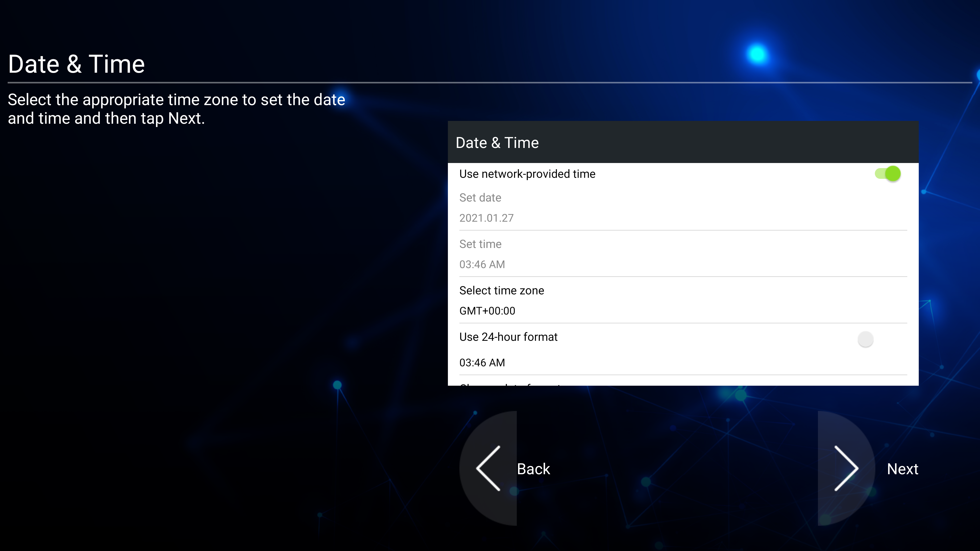Click the Next chevron arrow icon
This screenshot has height=551, width=980.
coord(847,469)
